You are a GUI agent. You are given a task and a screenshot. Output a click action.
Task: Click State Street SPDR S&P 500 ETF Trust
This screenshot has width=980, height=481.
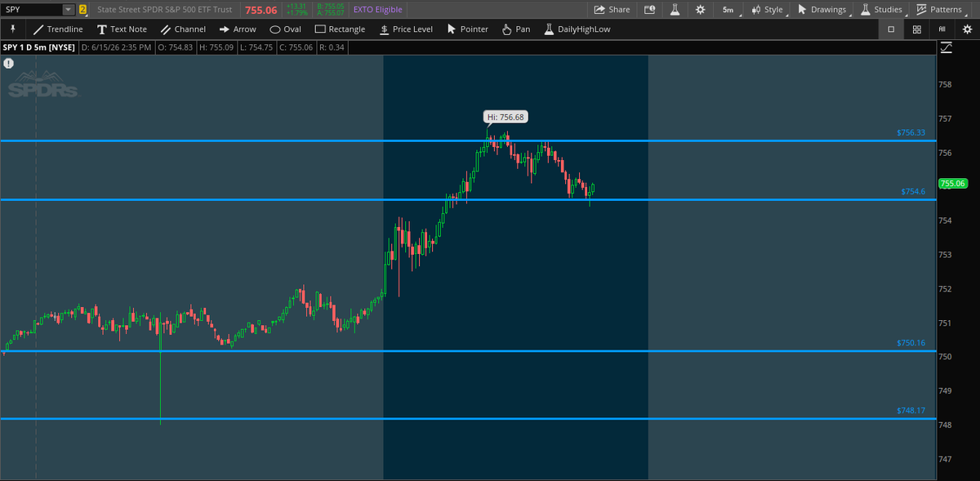click(164, 10)
